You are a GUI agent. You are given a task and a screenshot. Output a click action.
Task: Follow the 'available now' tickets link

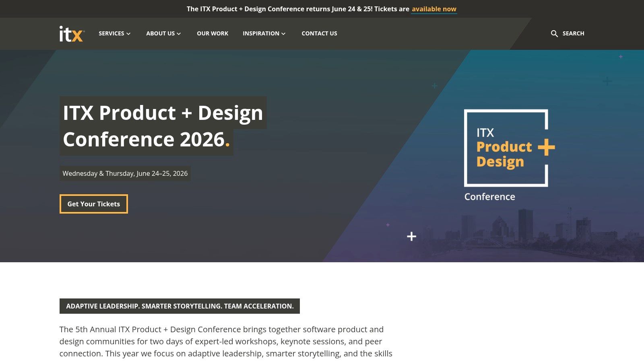pyautogui.click(x=434, y=9)
